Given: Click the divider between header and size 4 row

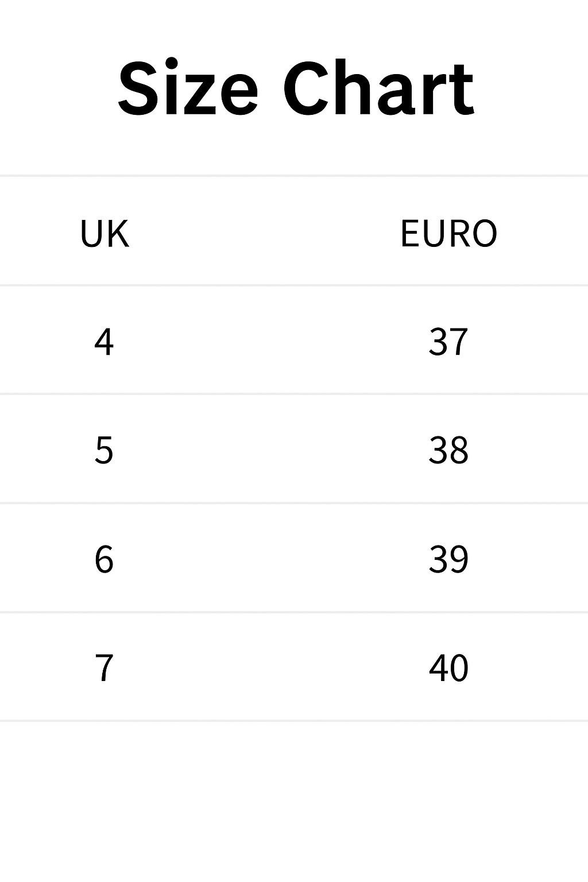Looking at the screenshot, I should tap(294, 285).
